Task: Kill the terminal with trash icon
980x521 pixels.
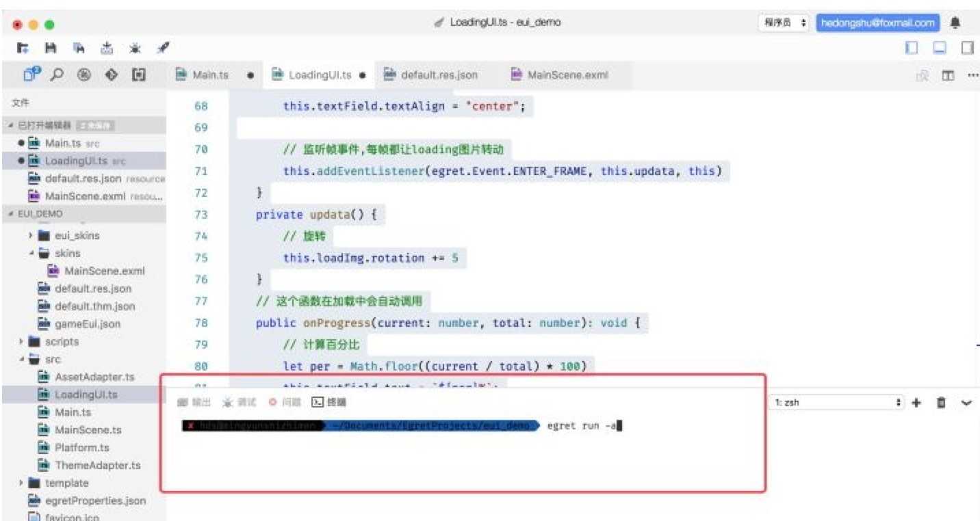Action: coord(941,403)
